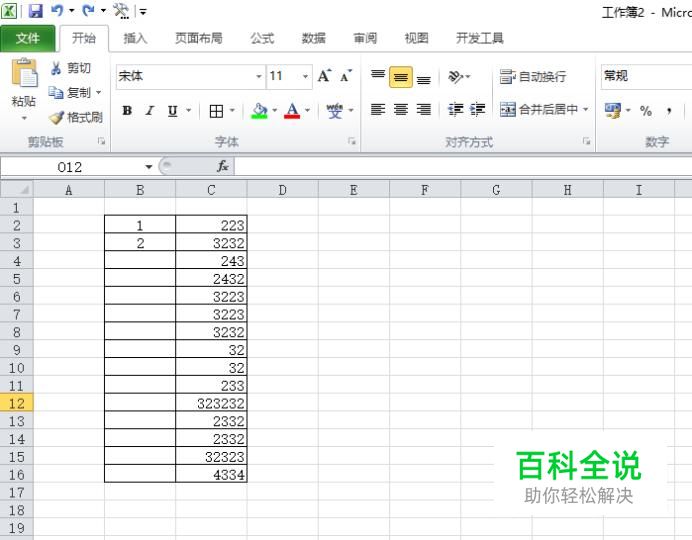Toggle align text left
The height and width of the screenshot is (540, 692).
tap(378, 109)
